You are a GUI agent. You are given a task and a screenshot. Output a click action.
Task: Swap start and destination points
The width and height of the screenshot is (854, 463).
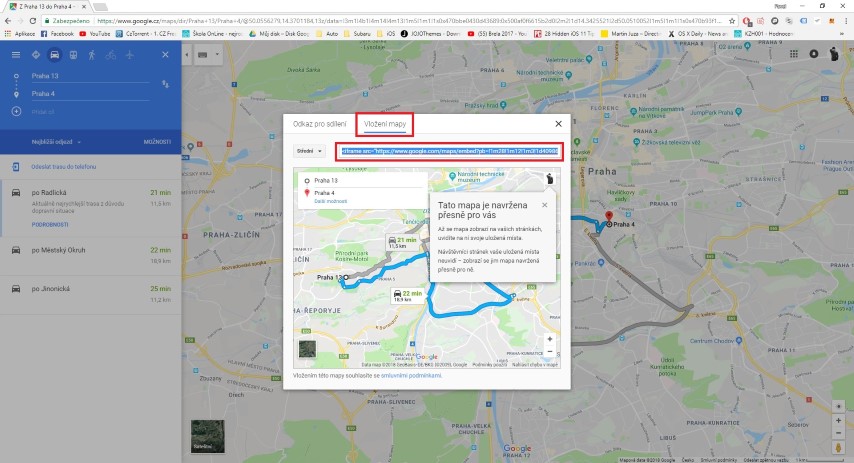coord(165,84)
